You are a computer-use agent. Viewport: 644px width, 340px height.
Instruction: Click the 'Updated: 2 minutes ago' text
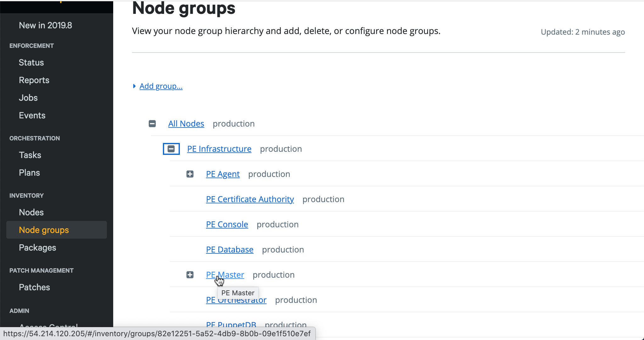tap(583, 32)
